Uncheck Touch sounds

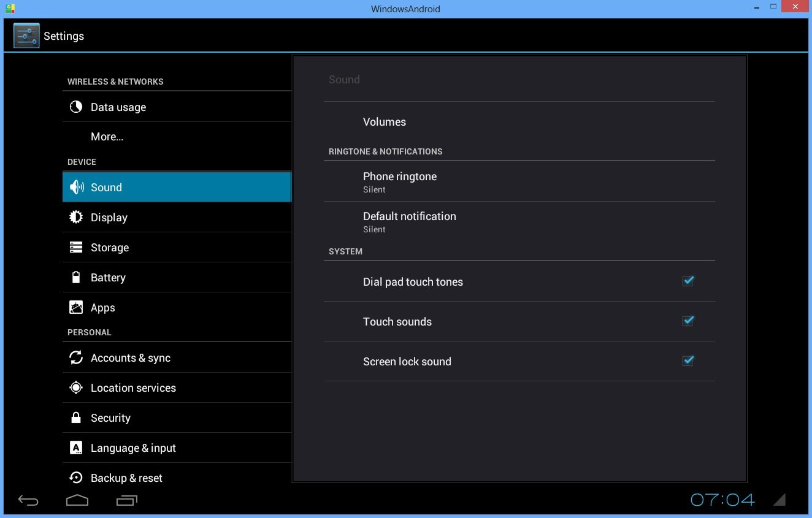tap(688, 321)
